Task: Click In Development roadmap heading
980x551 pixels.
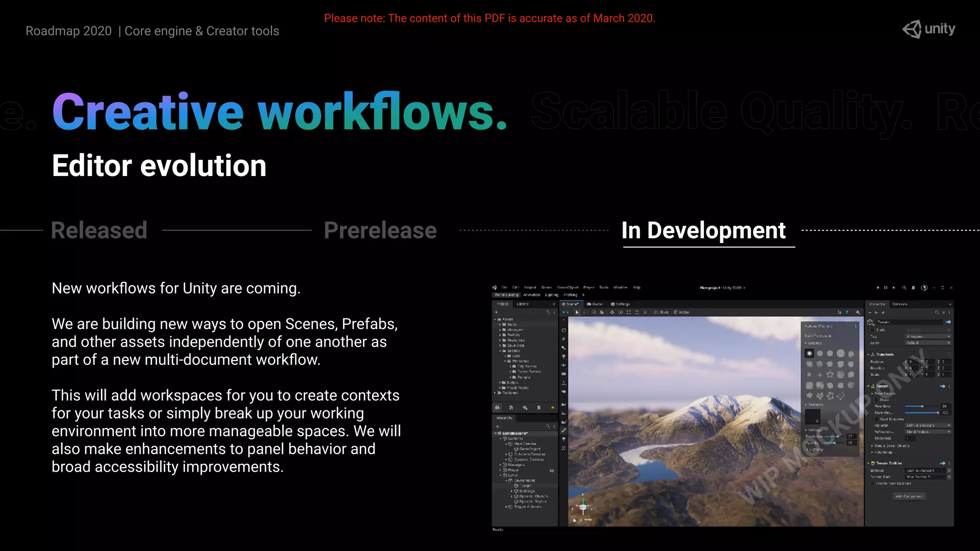Action: 703,231
